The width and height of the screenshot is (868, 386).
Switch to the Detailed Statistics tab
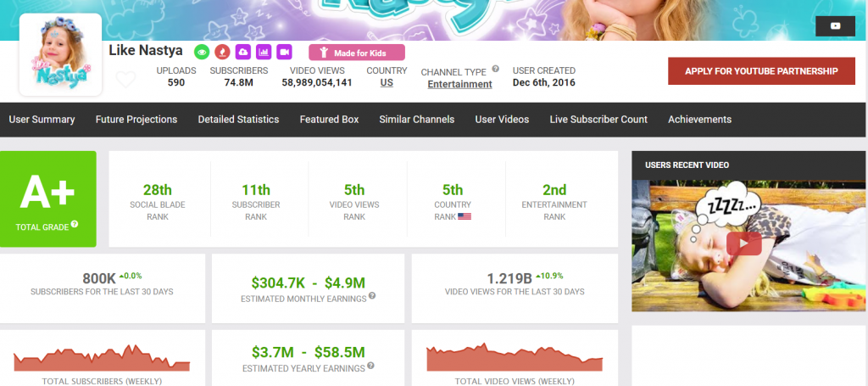tap(238, 120)
